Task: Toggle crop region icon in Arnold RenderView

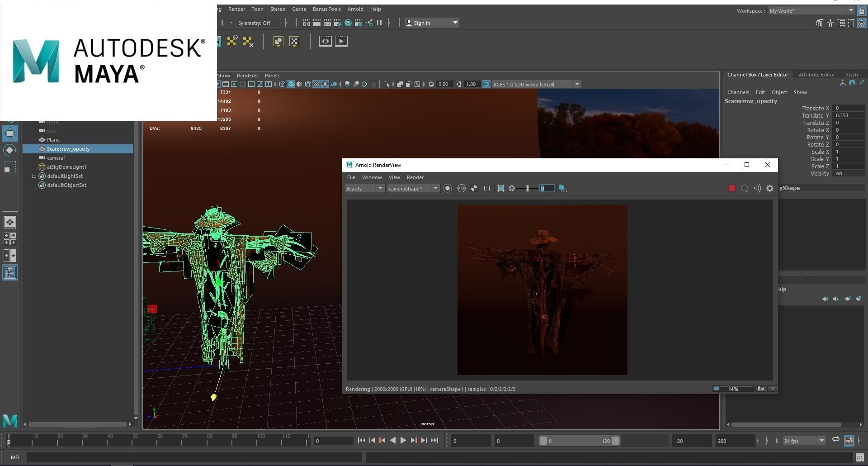Action: [x=500, y=188]
